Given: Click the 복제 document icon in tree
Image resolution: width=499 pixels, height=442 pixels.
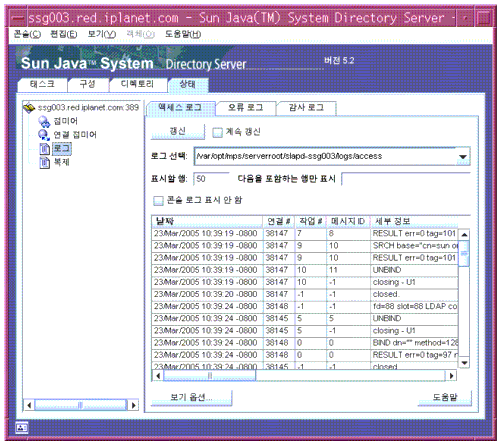Looking at the screenshot, I should [45, 162].
